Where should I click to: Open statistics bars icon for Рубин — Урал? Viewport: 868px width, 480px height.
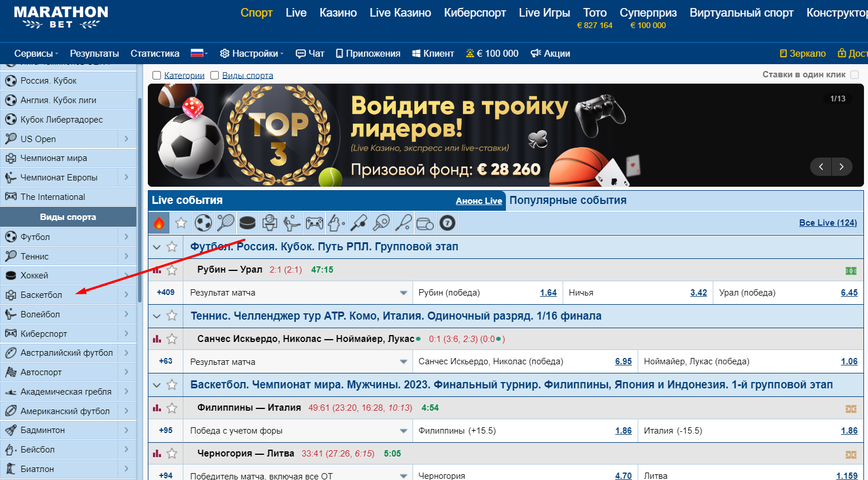[157, 270]
